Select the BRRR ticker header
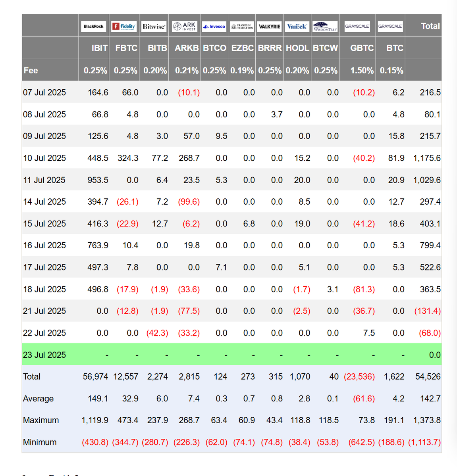The image size is (457, 476). click(x=270, y=48)
